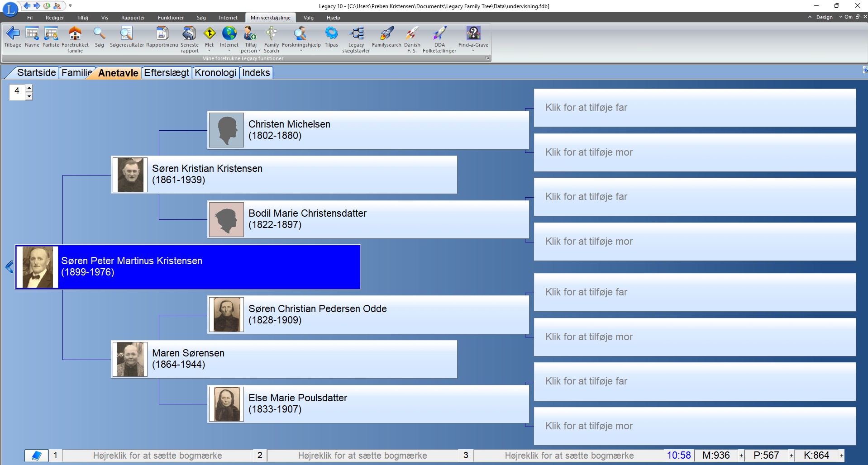Viewport: 868px width, 465px height.
Task: Open the Rapporter menu
Action: click(133, 18)
